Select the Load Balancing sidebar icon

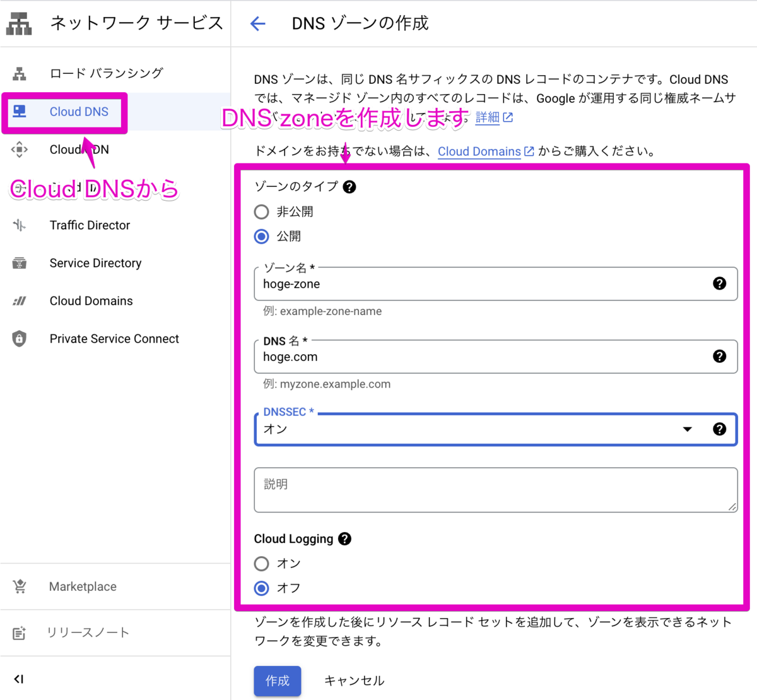pos(20,73)
